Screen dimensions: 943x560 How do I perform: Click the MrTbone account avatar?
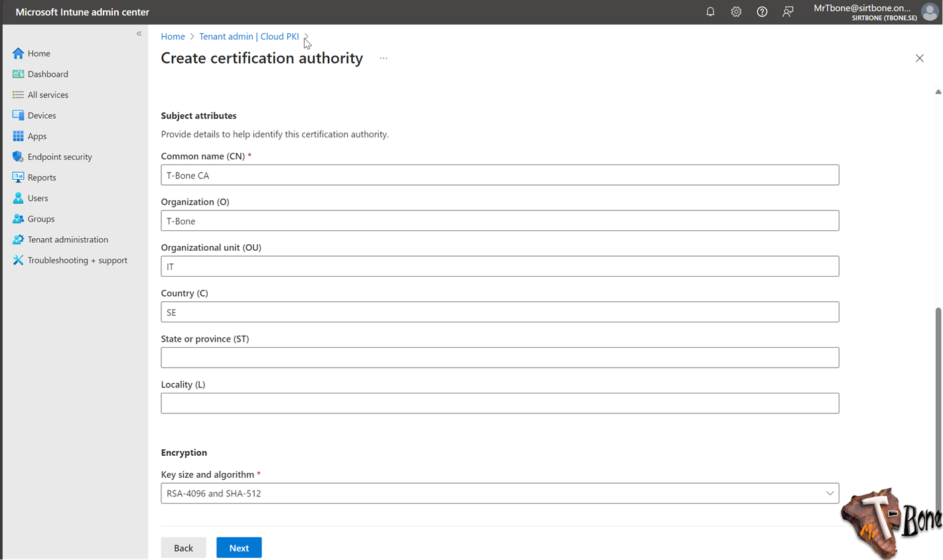(930, 11)
